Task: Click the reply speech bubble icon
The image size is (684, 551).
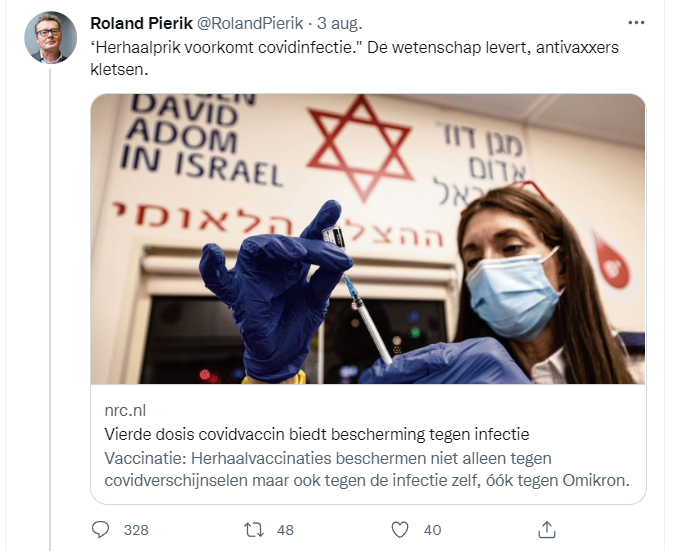Action: click(x=100, y=530)
